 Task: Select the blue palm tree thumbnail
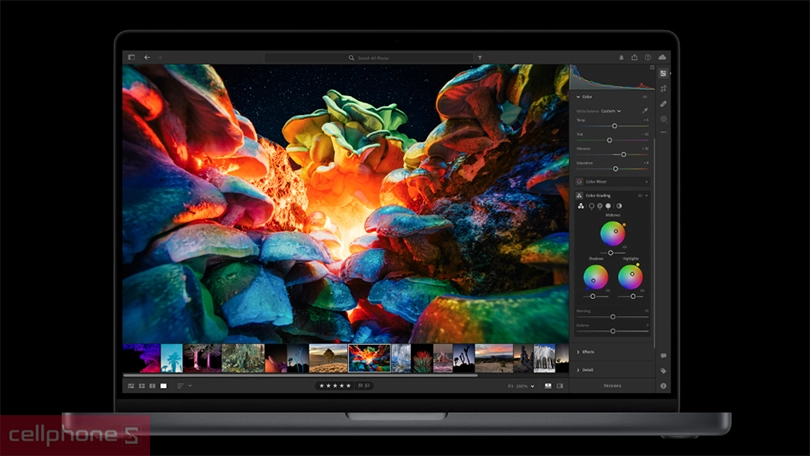coord(172,358)
